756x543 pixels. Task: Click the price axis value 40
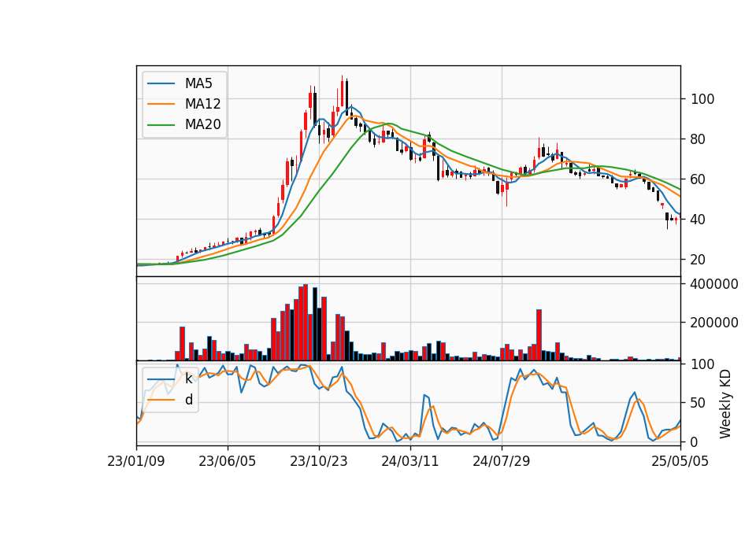(698, 220)
